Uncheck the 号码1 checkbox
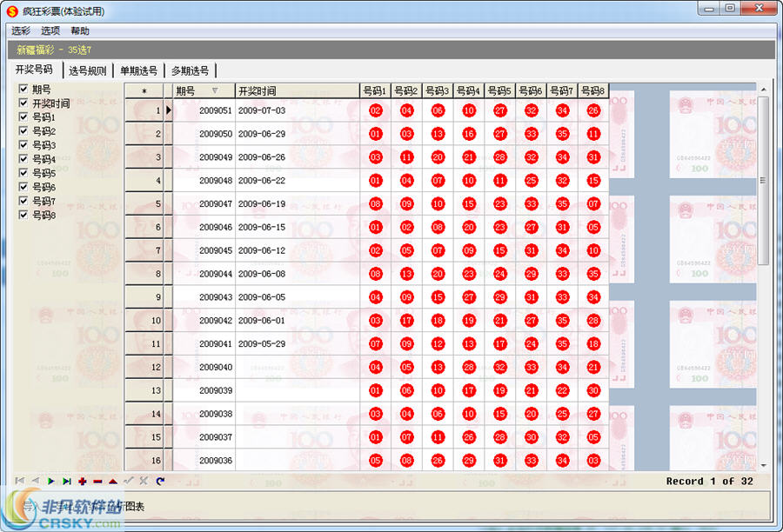Screen dimensions: 783x532 [23, 116]
